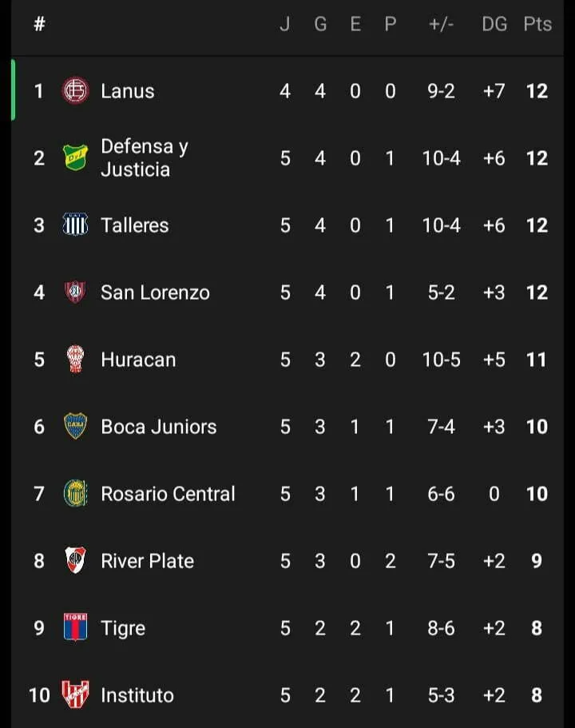Viewport: 575px width, 728px height.
Task: Click the DG column header
Action: (x=494, y=25)
